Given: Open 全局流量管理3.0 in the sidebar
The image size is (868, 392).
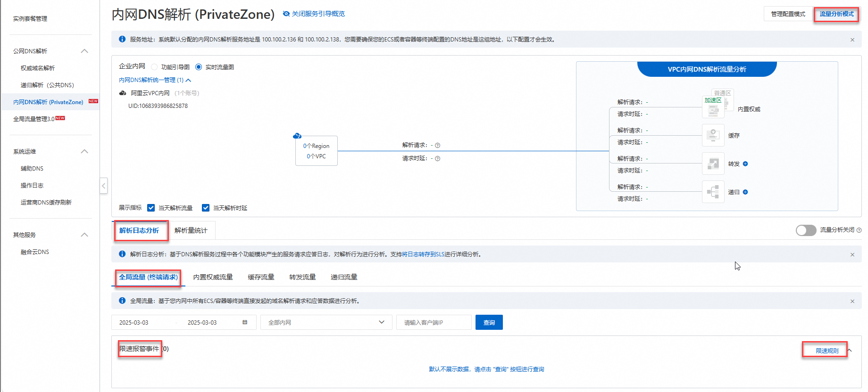Looking at the screenshot, I should pyautogui.click(x=34, y=119).
